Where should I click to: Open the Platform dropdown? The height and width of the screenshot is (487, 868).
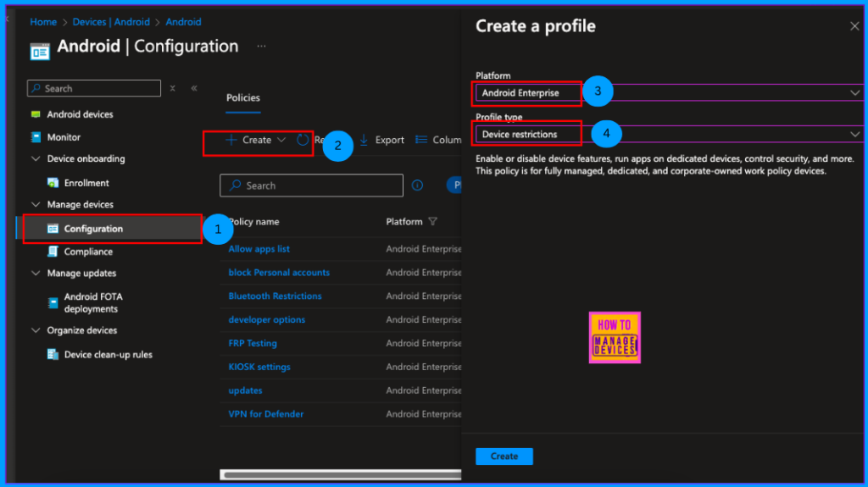pyautogui.click(x=670, y=93)
